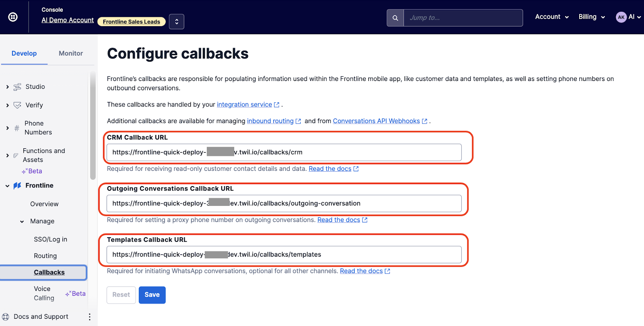Image resolution: width=644 pixels, height=326 pixels.
Task: Switch to the Develop tab
Action: coord(24,53)
